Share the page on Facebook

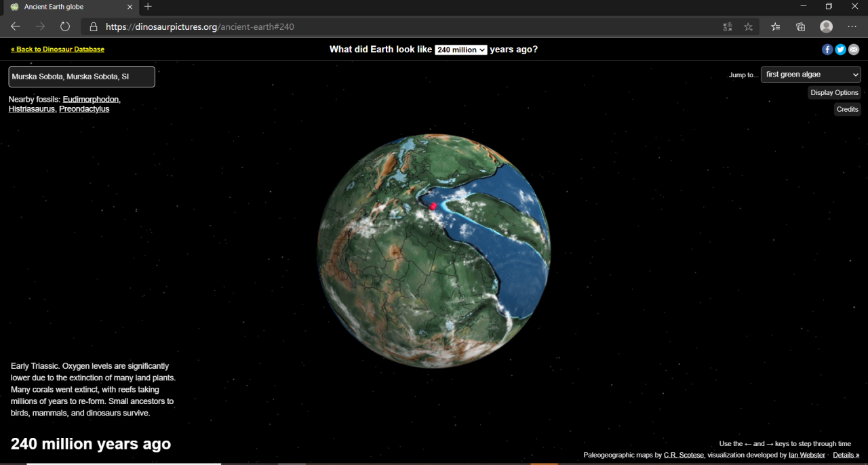[827, 49]
